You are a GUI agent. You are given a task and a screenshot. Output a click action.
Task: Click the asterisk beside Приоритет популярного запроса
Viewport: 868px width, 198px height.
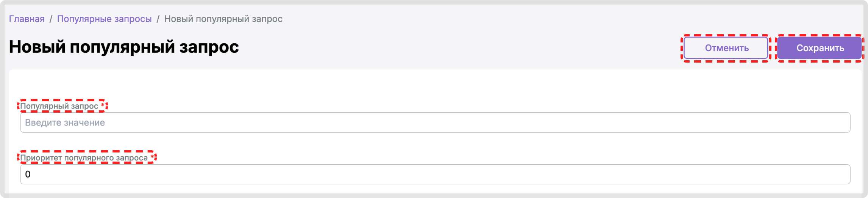point(152,157)
